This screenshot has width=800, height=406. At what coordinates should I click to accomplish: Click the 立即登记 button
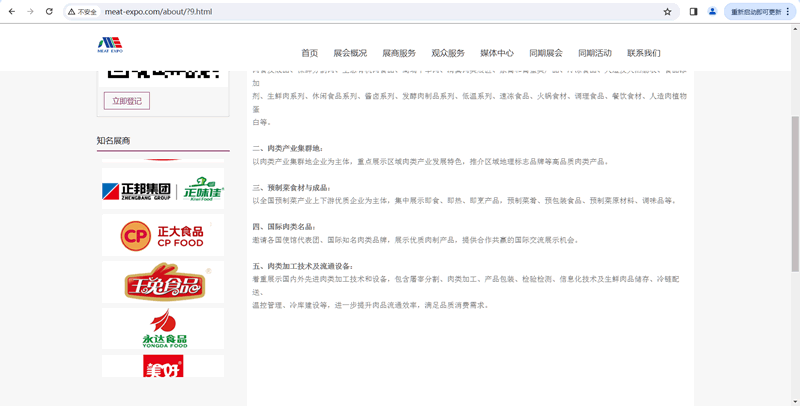tap(127, 101)
